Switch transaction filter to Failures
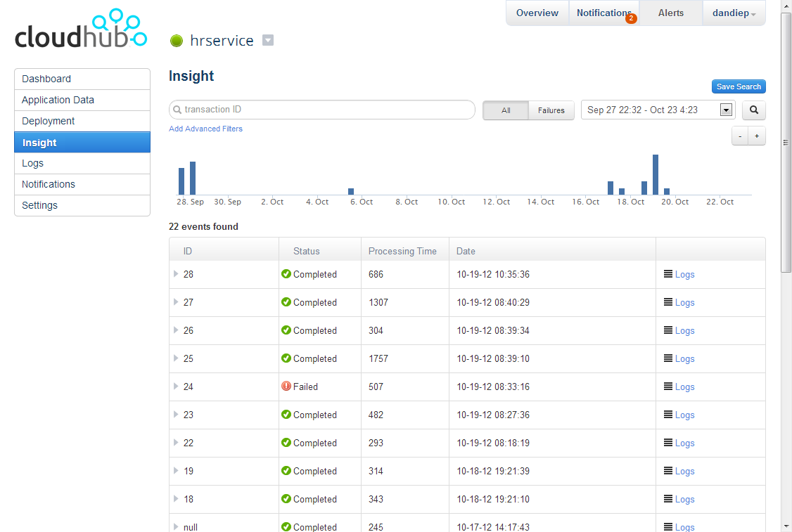 [551, 110]
